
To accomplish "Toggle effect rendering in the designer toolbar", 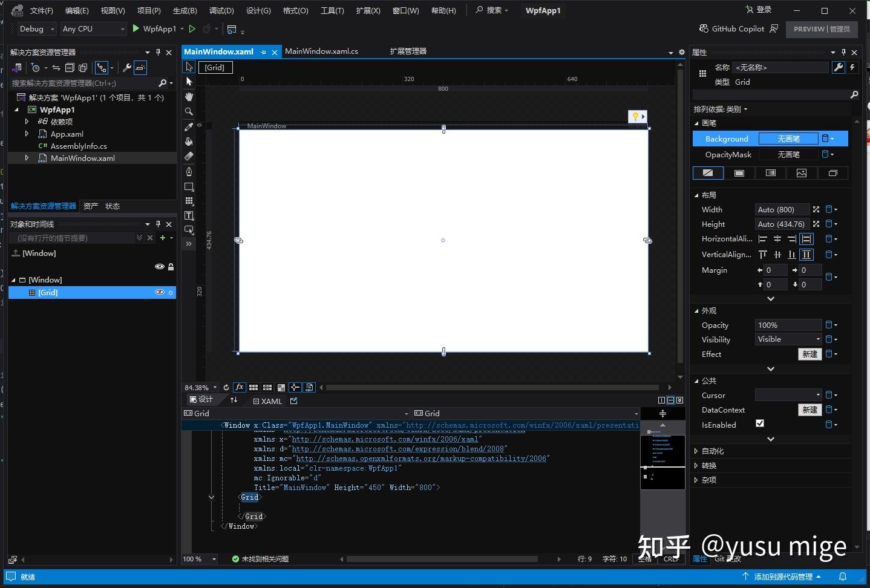I will [240, 387].
